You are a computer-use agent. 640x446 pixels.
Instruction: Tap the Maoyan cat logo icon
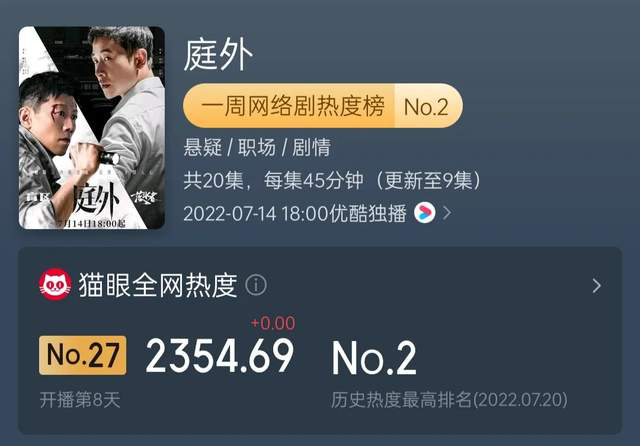[x=55, y=284]
